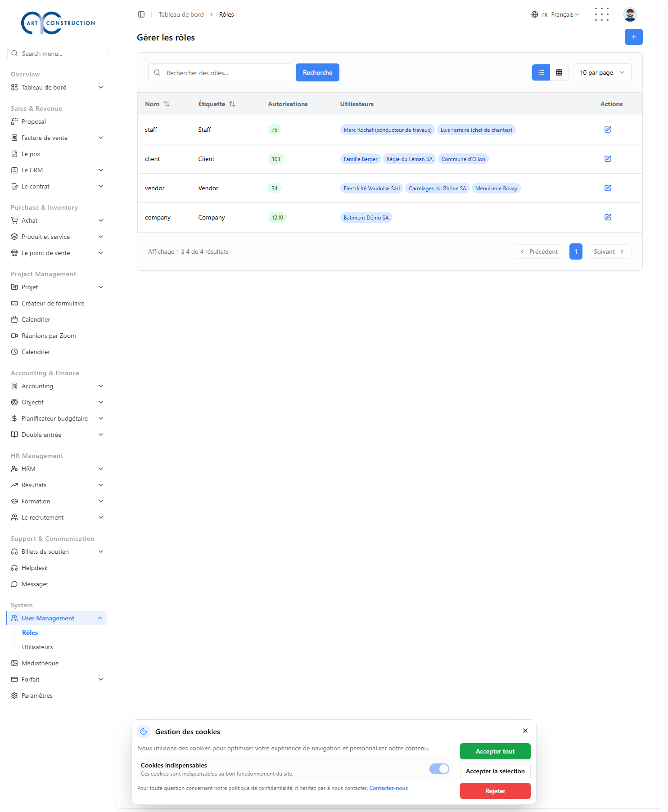
Task: Focus the Search menu input field
Action: [58, 53]
